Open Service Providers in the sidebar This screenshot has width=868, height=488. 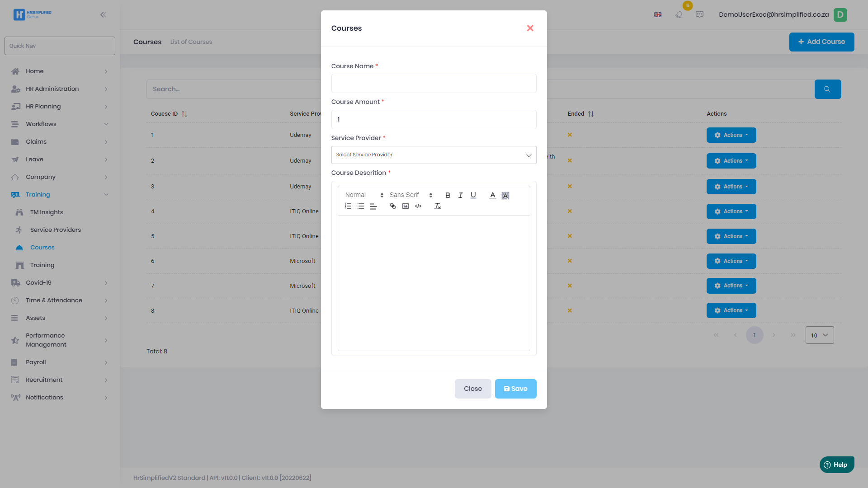55,230
